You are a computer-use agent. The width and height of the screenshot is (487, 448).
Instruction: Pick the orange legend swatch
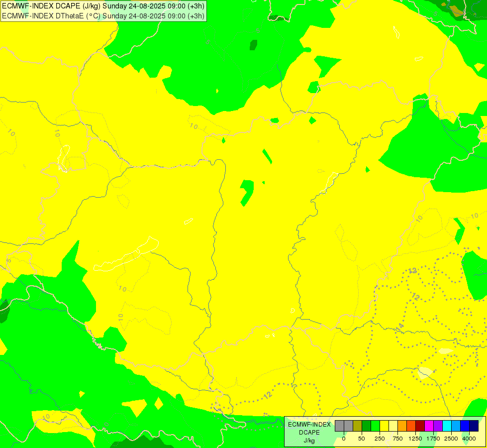402,426
